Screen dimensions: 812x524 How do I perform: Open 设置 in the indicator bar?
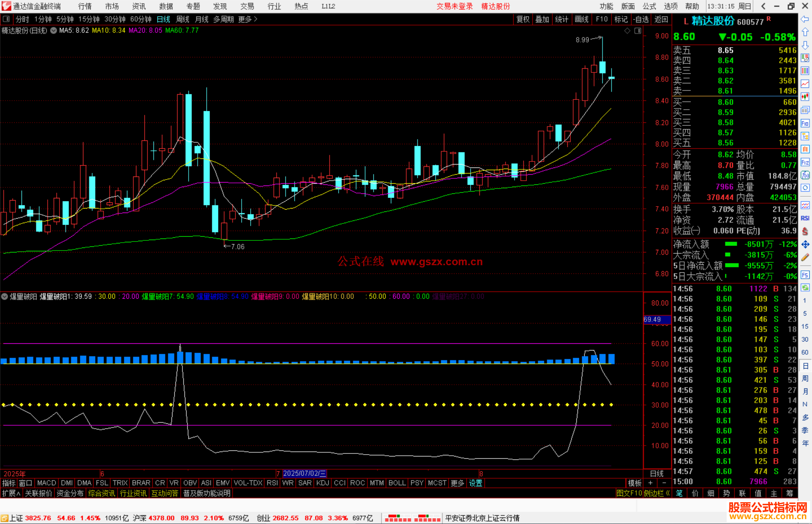476,483
